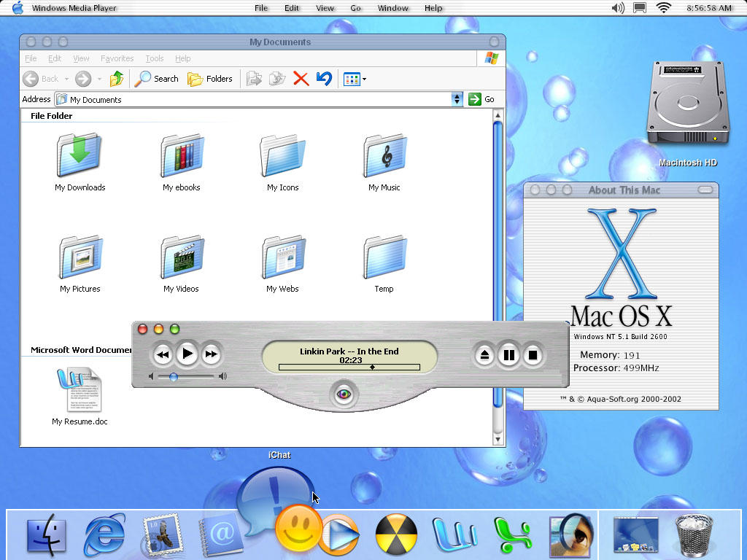
Task: Expand the Address bar dropdown
Action: (457, 99)
